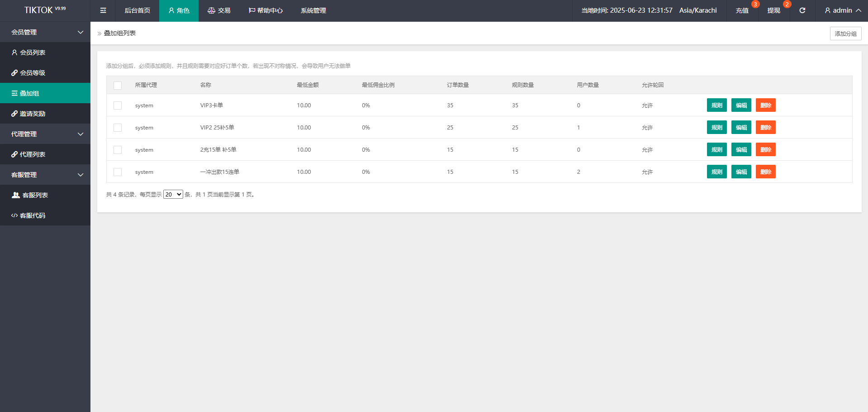Open 邀请奖励 in the sidebar

click(x=33, y=114)
